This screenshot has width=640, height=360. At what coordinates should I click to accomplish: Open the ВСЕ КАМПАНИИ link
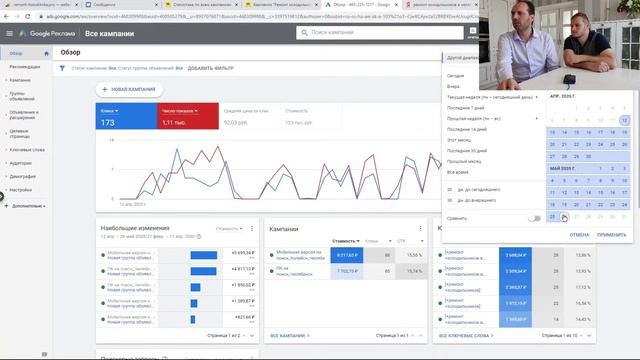[289, 336]
